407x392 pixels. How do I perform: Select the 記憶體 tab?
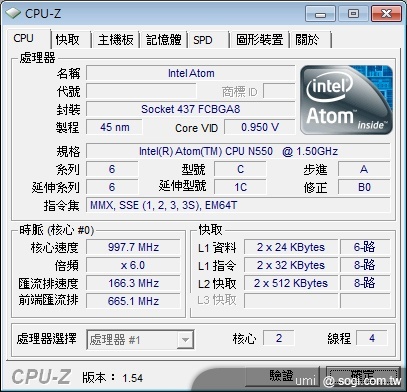click(164, 40)
